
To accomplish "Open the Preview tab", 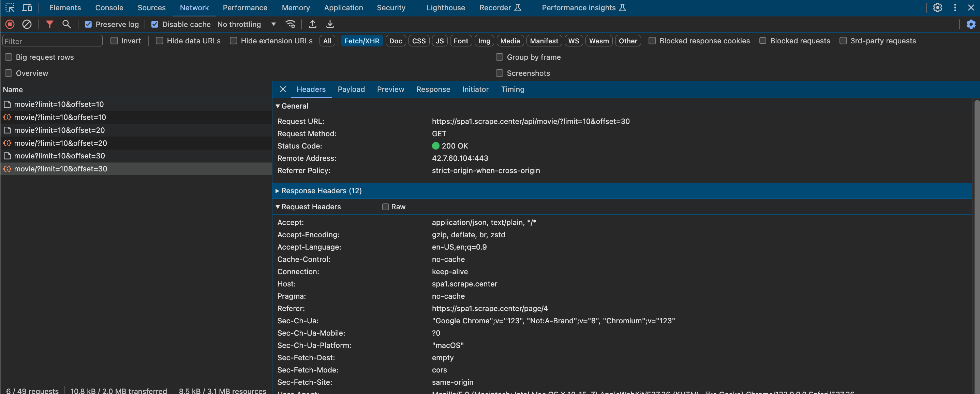I will pos(390,89).
